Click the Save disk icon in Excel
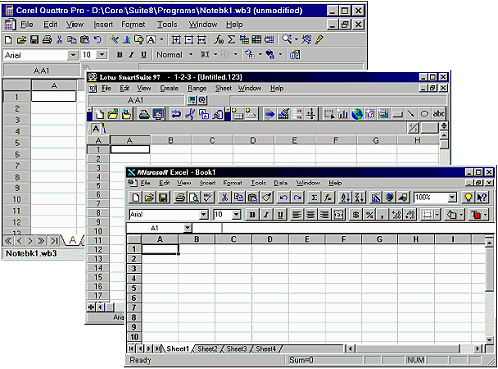This screenshot has height=369, width=498. [163, 198]
